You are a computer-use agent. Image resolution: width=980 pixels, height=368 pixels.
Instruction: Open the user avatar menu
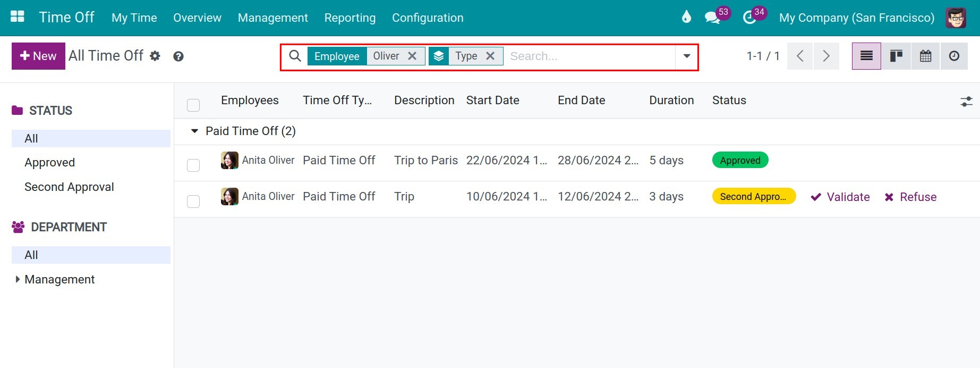956,18
